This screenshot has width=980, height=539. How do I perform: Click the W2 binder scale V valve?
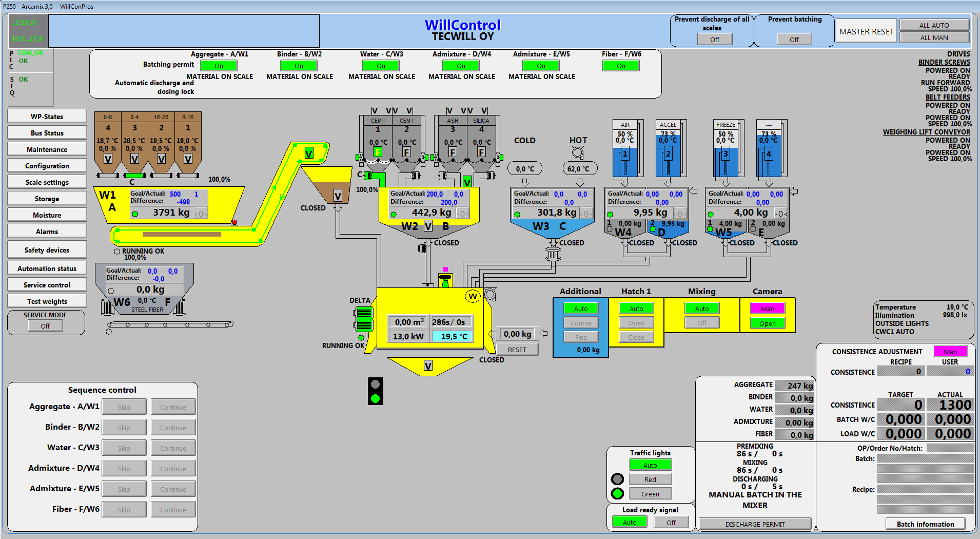coord(428,226)
